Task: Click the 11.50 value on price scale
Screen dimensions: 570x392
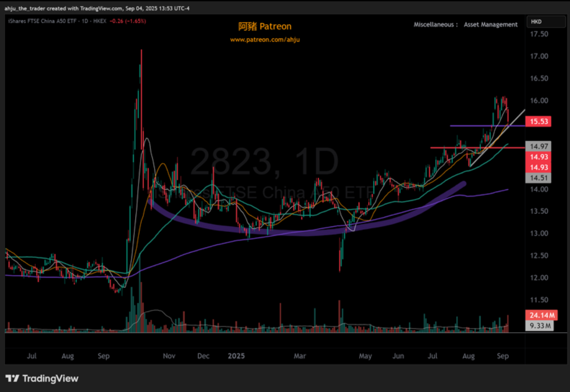Action: (x=539, y=300)
